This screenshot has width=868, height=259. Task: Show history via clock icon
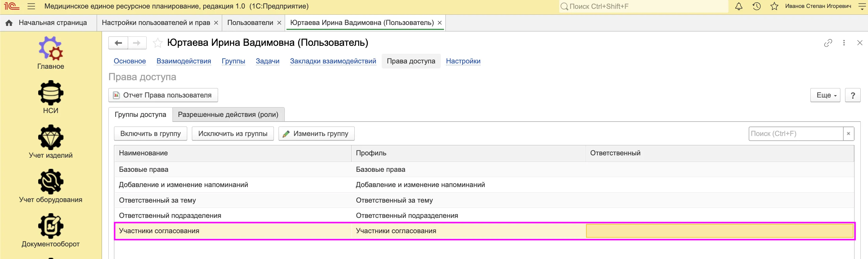[756, 6]
